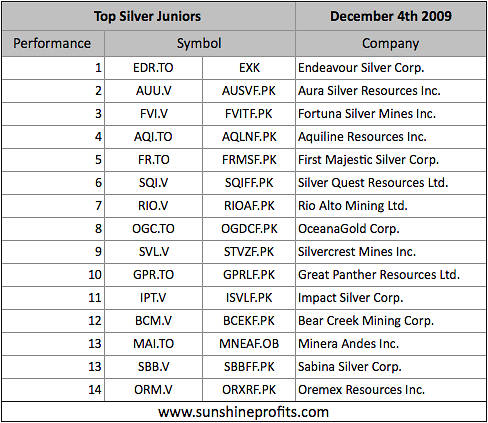
Task: Click the MNEAF.OB ticker cell
Action: click(249, 344)
